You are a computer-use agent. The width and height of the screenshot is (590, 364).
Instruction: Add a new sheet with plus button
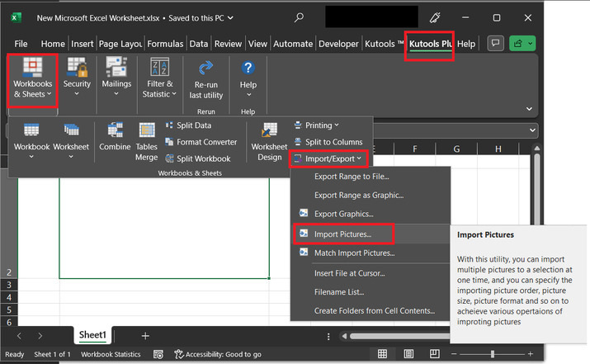click(x=145, y=336)
